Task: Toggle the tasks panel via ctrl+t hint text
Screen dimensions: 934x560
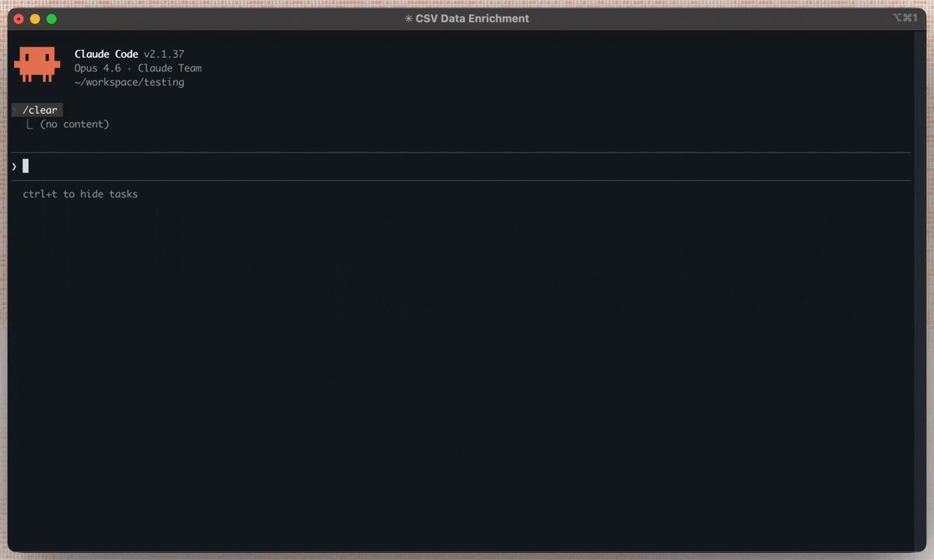Action: pos(80,194)
